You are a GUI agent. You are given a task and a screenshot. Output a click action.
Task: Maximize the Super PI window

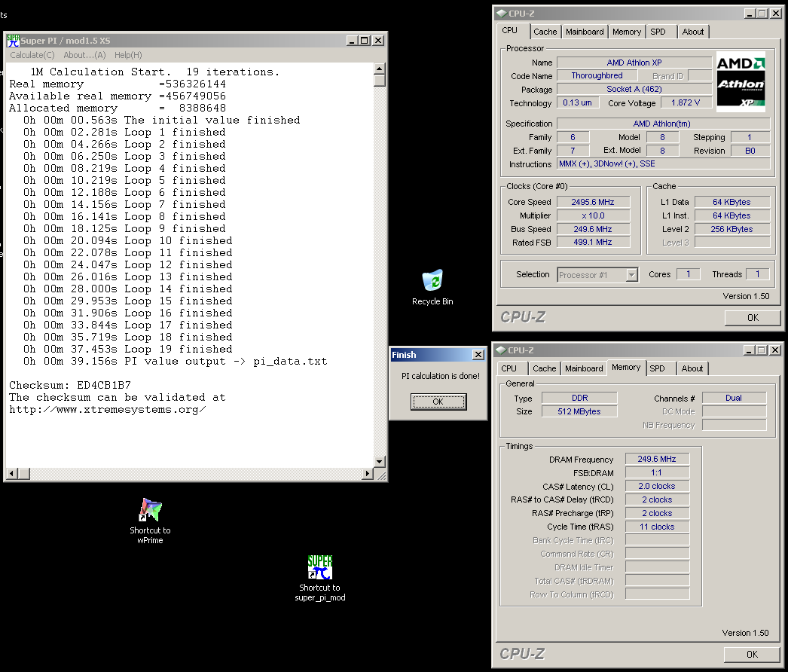(x=365, y=41)
